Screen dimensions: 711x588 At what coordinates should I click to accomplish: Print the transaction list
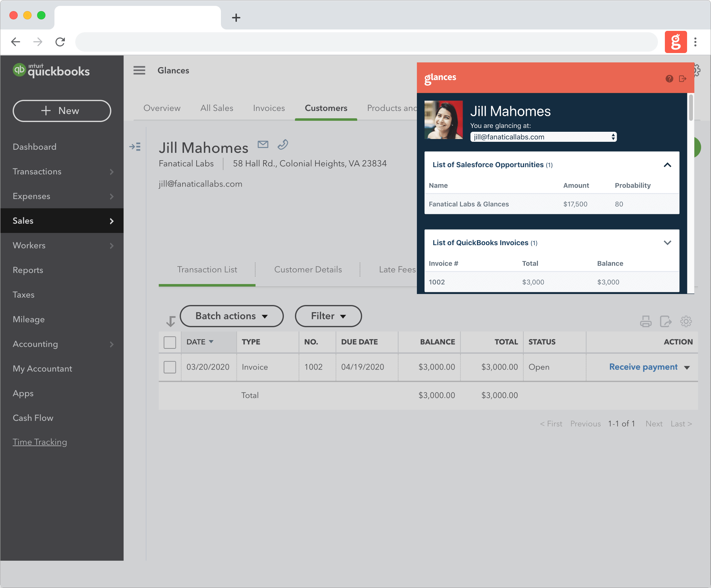pos(646,321)
